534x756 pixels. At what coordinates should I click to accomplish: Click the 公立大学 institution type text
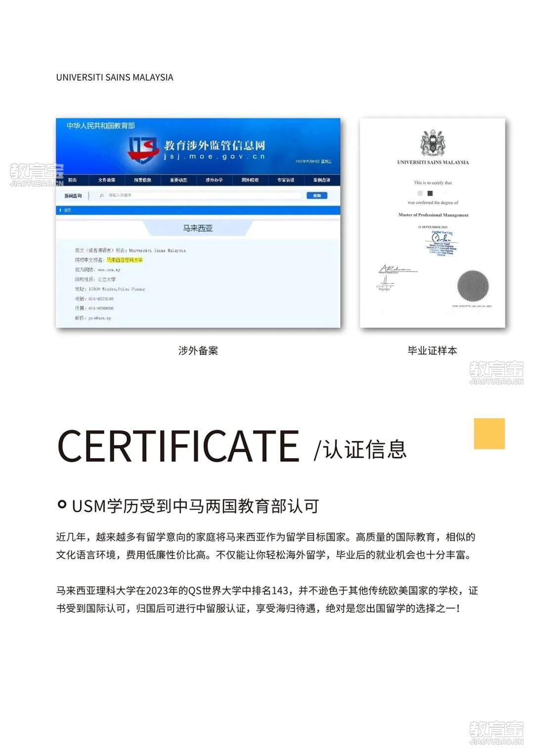(x=106, y=280)
